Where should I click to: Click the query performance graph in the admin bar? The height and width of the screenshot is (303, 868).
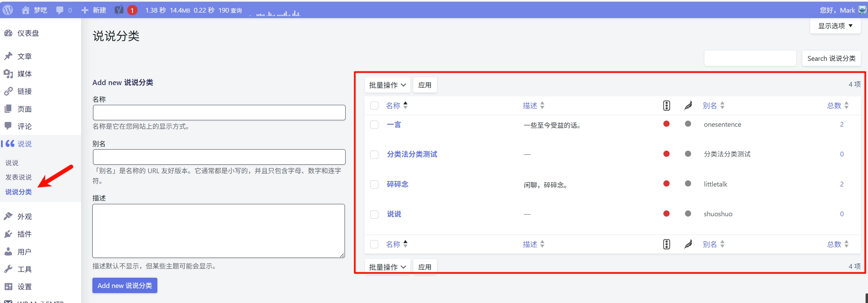click(275, 13)
